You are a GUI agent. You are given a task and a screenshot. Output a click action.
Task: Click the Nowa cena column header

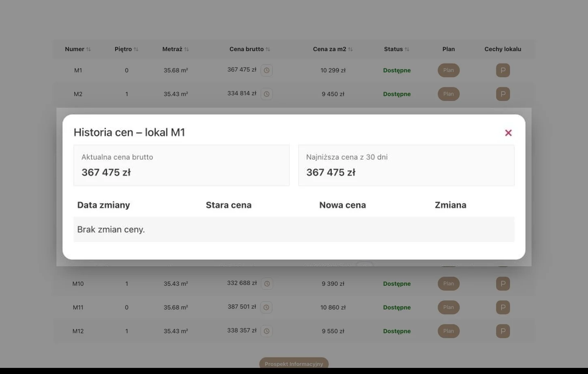pyautogui.click(x=343, y=205)
